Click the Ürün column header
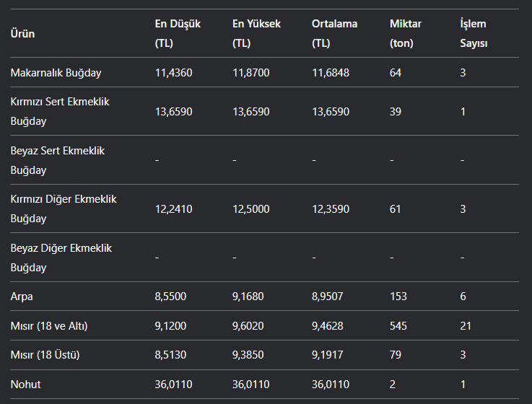The image size is (532, 404). 22,34
